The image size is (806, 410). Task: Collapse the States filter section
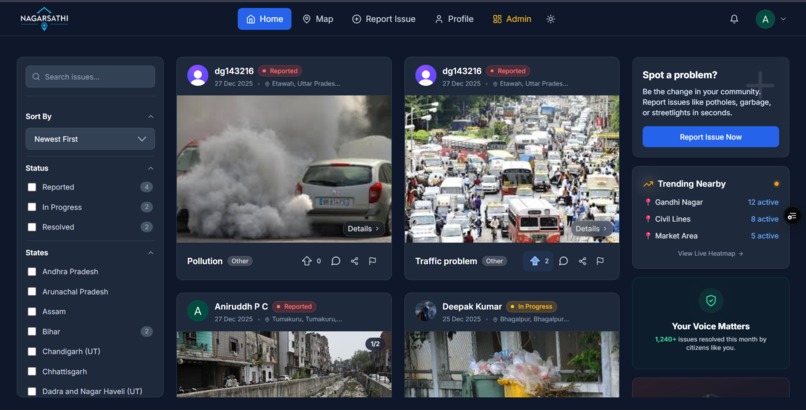(x=151, y=253)
